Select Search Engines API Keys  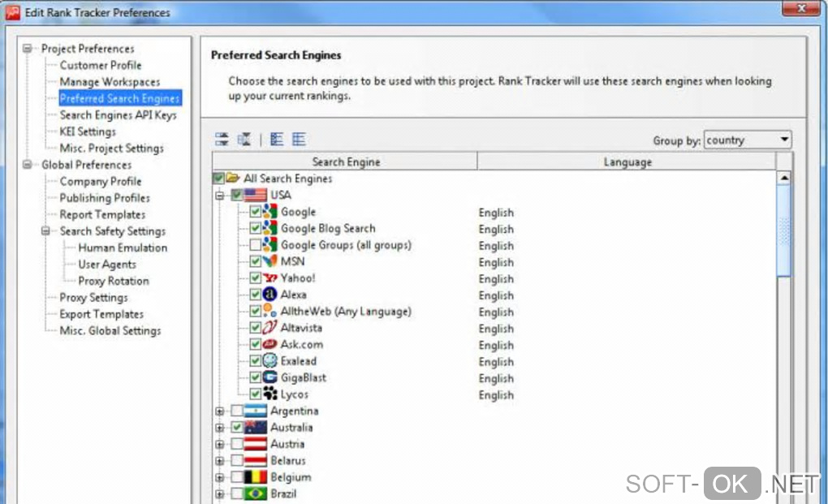point(118,115)
